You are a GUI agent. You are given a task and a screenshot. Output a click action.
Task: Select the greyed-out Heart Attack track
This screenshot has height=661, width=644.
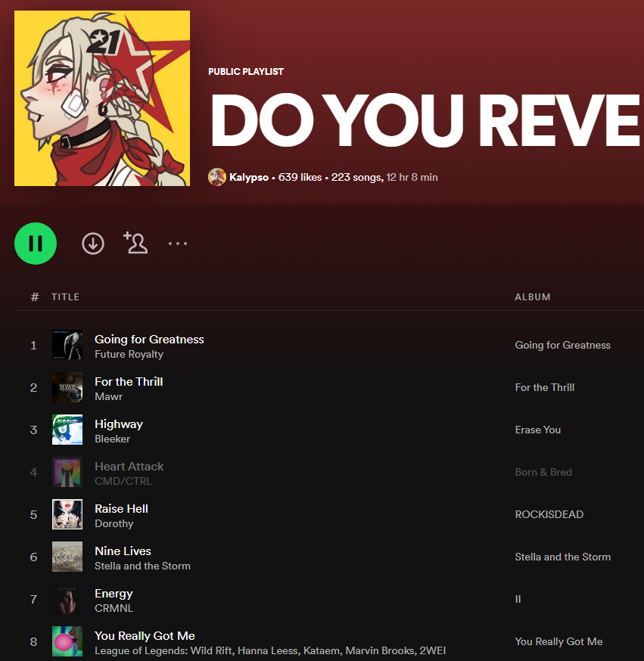[x=129, y=466]
